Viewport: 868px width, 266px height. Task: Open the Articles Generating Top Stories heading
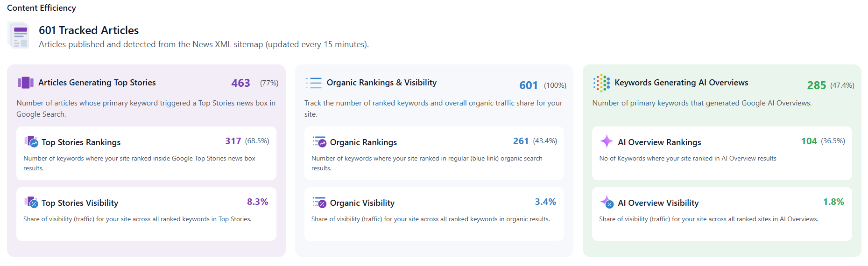97,83
